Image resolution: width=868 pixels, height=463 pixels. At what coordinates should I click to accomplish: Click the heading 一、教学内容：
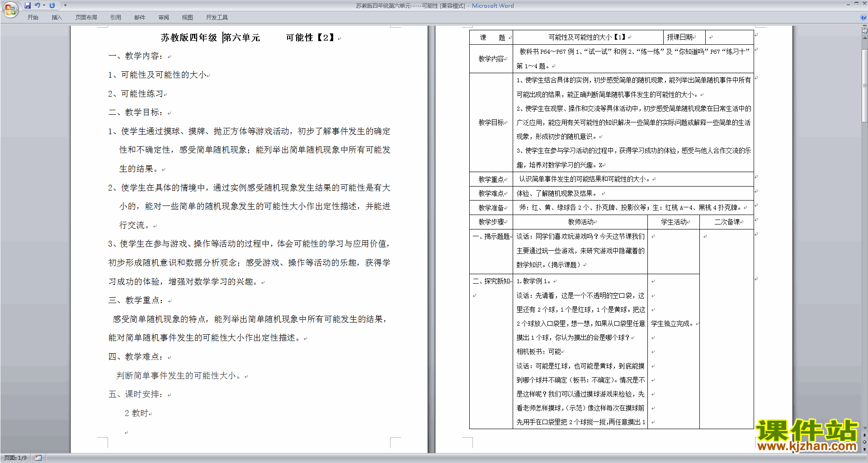coord(136,56)
